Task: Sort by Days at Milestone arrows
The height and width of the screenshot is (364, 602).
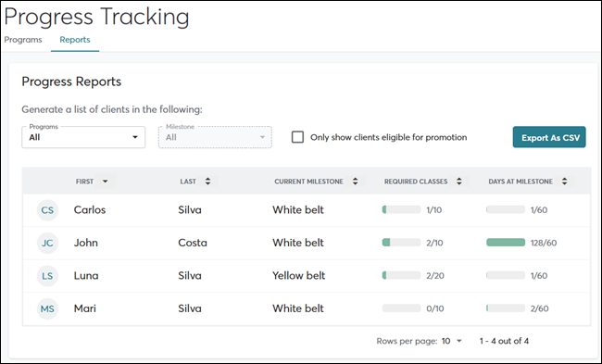Action: (564, 182)
